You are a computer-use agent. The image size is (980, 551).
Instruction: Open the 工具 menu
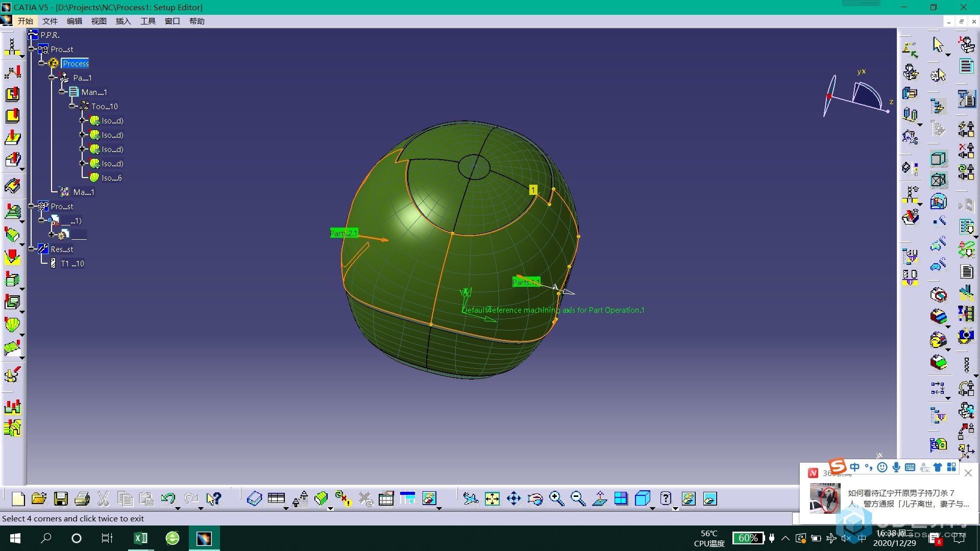(x=148, y=21)
